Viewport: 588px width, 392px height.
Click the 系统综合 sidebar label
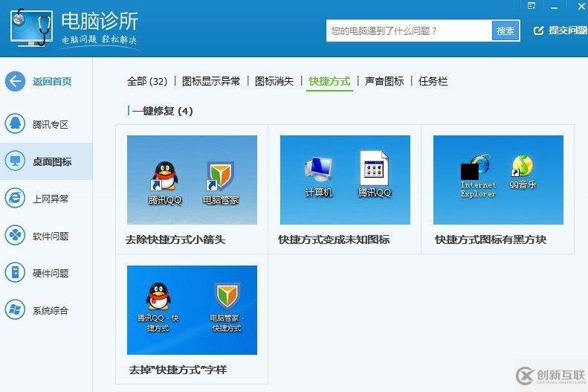click(x=51, y=311)
